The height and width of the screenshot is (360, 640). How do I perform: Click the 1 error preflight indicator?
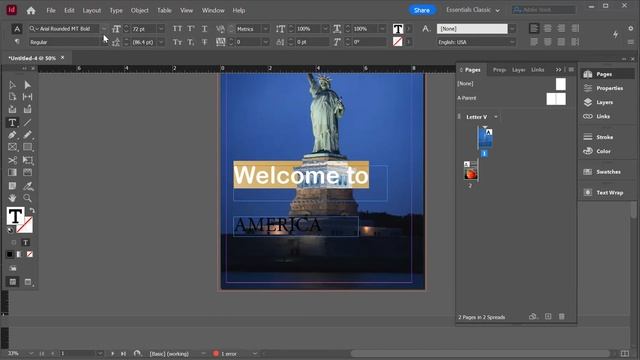tap(225, 353)
